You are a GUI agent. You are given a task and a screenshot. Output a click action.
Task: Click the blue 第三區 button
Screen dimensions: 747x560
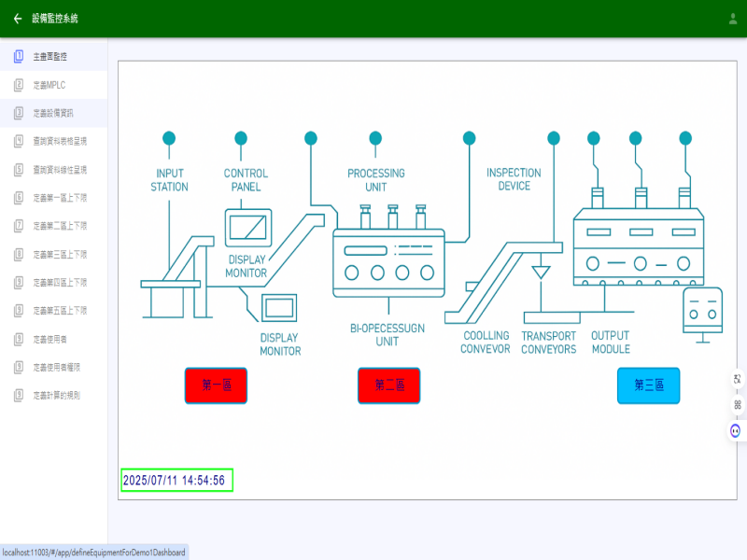point(648,385)
